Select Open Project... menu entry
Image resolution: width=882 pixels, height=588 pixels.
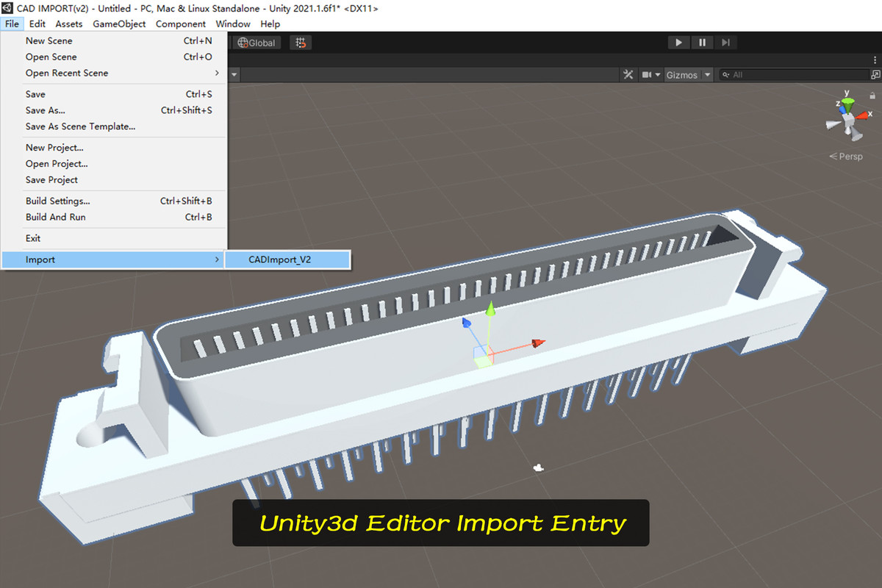pos(114,164)
